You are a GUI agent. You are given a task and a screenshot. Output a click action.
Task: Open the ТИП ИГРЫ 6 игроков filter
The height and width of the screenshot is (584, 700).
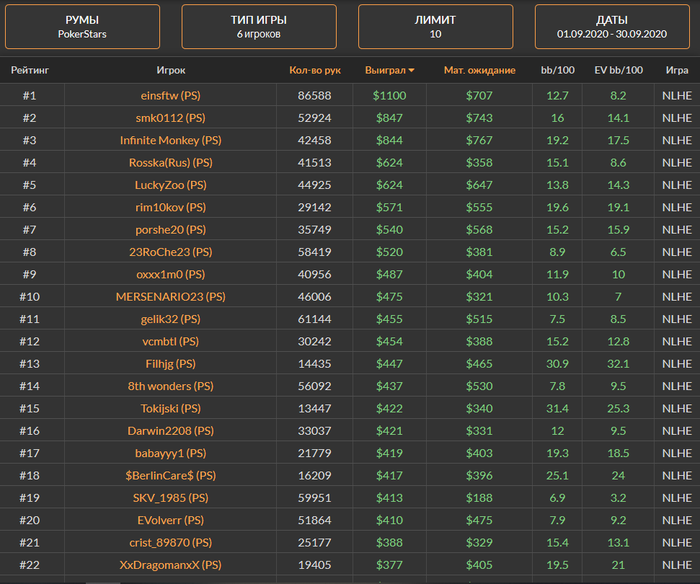[259, 27]
